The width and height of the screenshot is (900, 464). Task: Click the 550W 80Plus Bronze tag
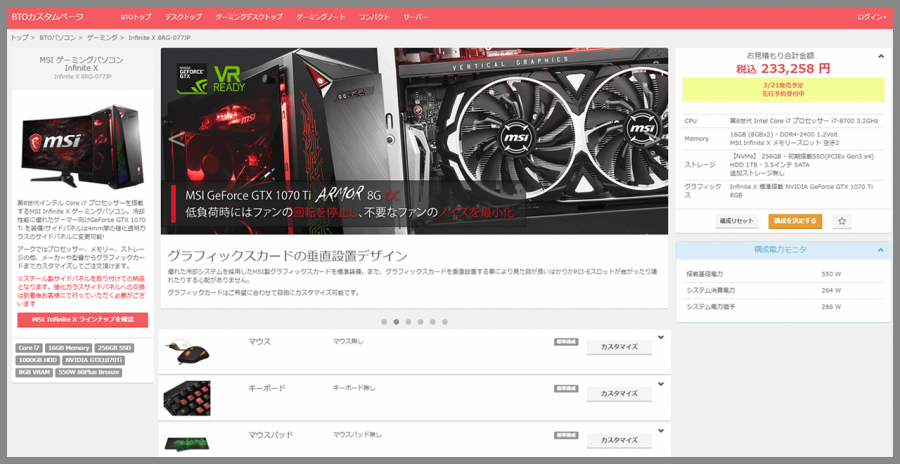click(x=88, y=373)
